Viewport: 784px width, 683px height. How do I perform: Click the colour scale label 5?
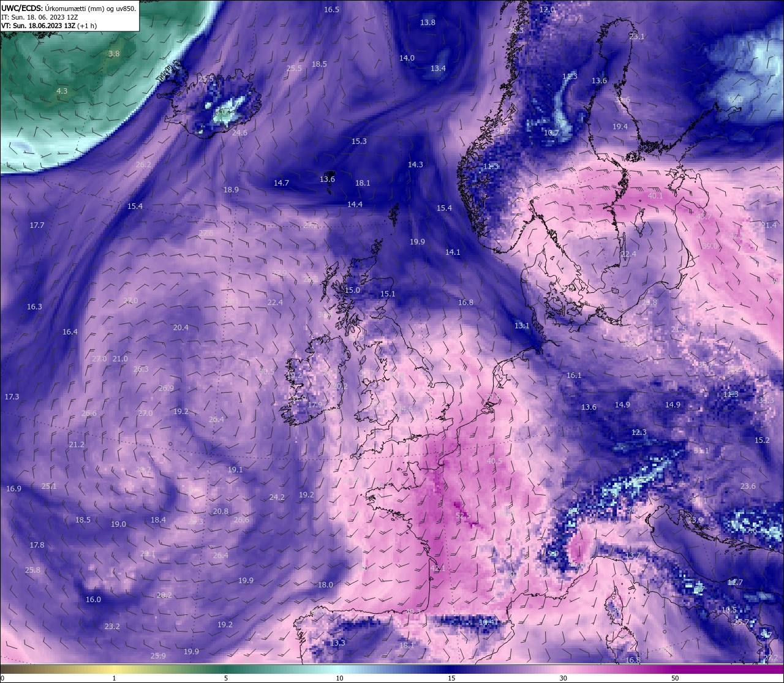click(226, 678)
